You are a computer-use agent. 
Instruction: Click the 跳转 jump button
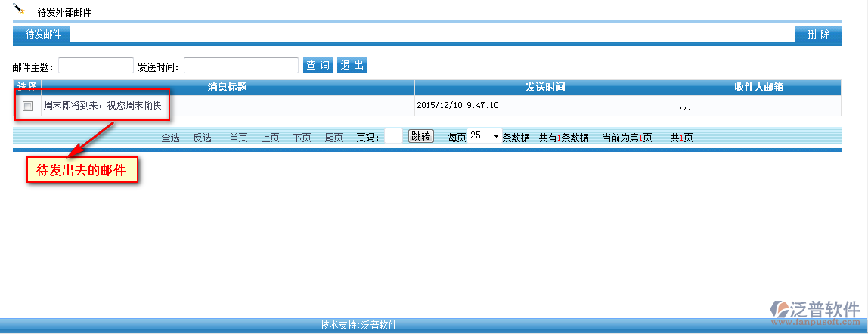[421, 136]
